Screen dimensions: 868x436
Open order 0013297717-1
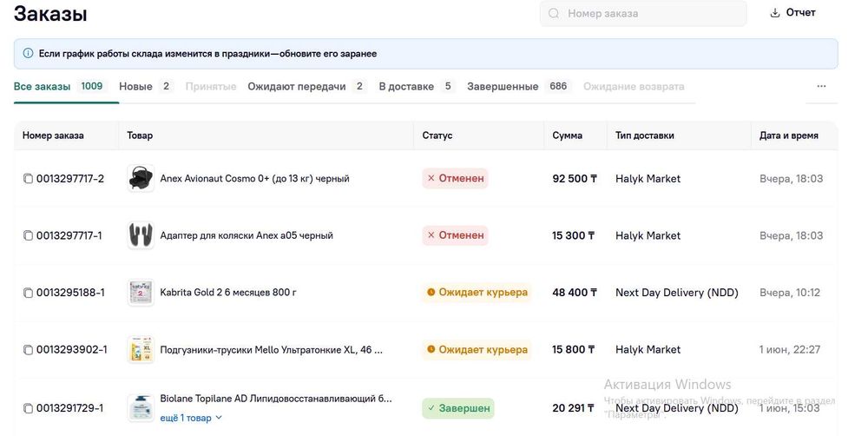point(69,235)
